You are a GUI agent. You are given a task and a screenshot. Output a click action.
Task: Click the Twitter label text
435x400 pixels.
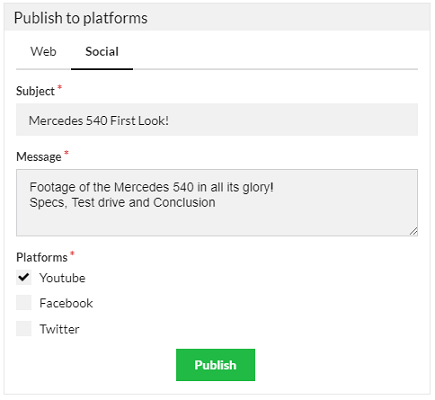[x=59, y=329]
